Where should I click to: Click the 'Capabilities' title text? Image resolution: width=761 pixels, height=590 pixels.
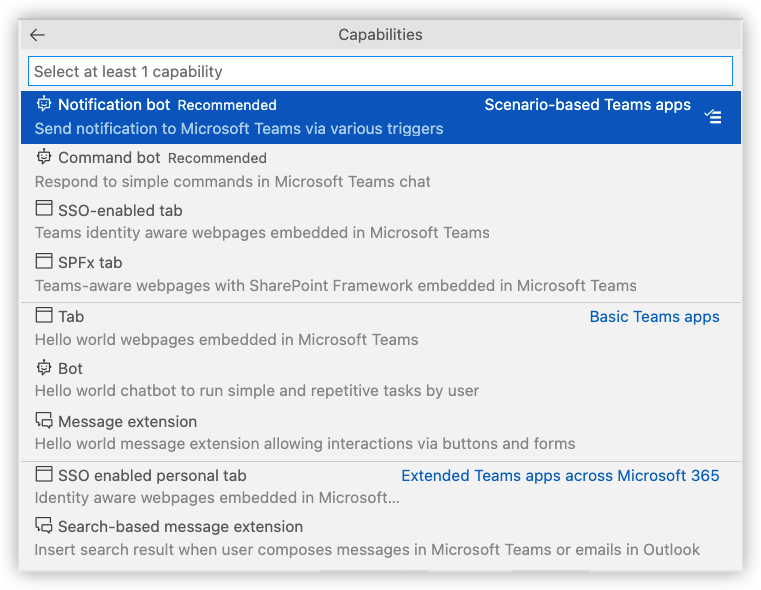[380, 35]
